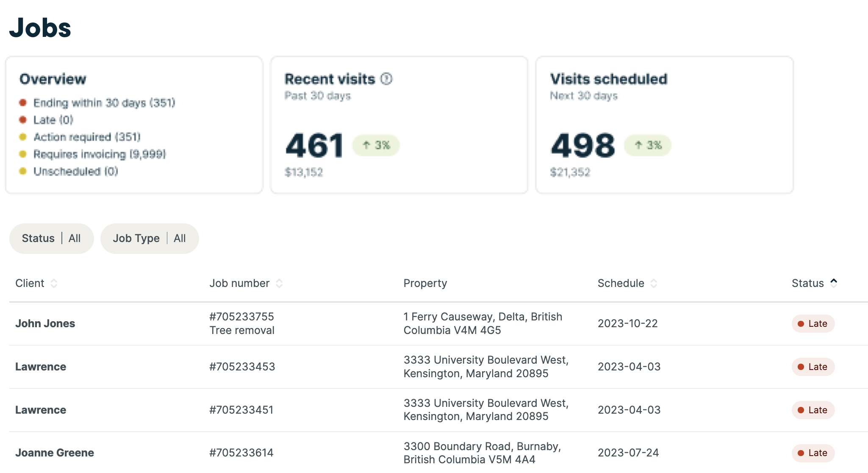This screenshot has width=868, height=473.
Task: Click Unscheduled (0) overview item
Action: [75, 172]
